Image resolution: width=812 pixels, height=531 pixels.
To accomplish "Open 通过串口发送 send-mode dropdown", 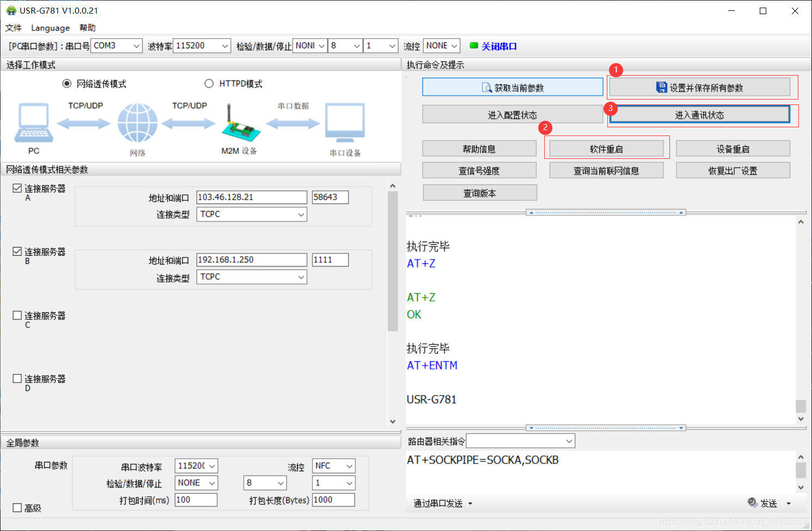I will pyautogui.click(x=443, y=503).
